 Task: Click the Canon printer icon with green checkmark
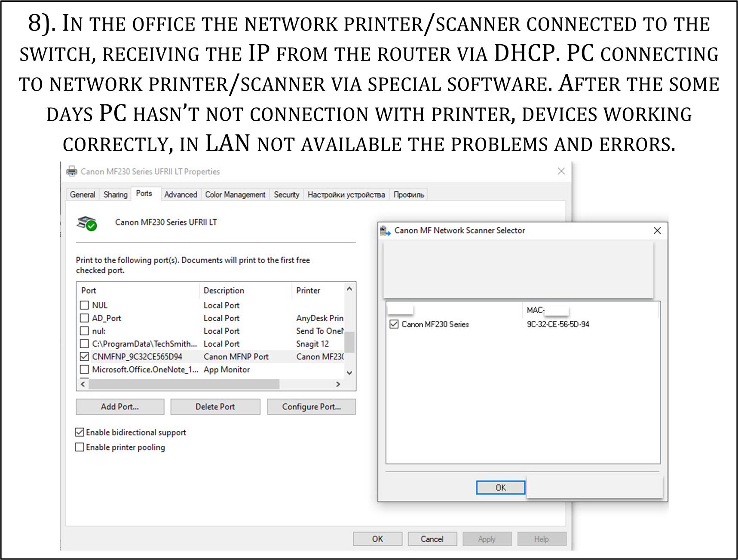tap(86, 223)
